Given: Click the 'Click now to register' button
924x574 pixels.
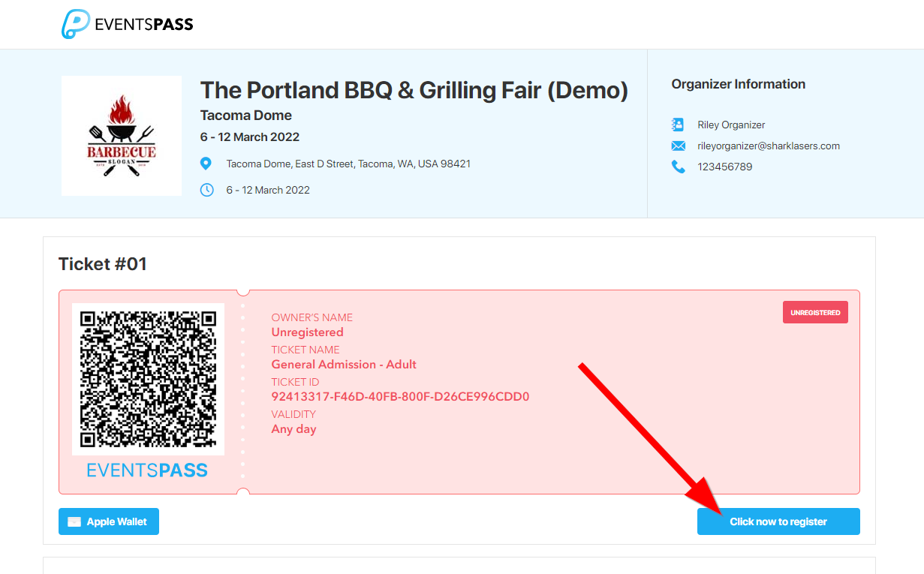Looking at the screenshot, I should [x=778, y=521].
